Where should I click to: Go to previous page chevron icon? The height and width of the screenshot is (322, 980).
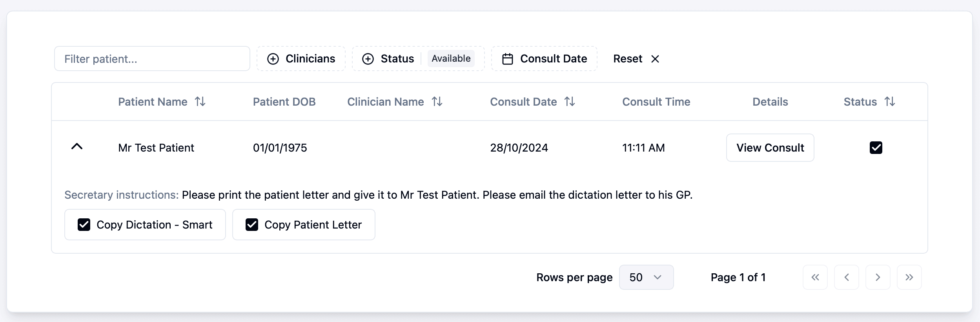847,277
